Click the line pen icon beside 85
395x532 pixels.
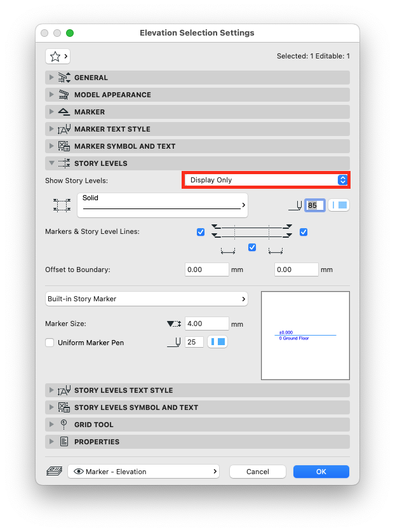coord(295,205)
